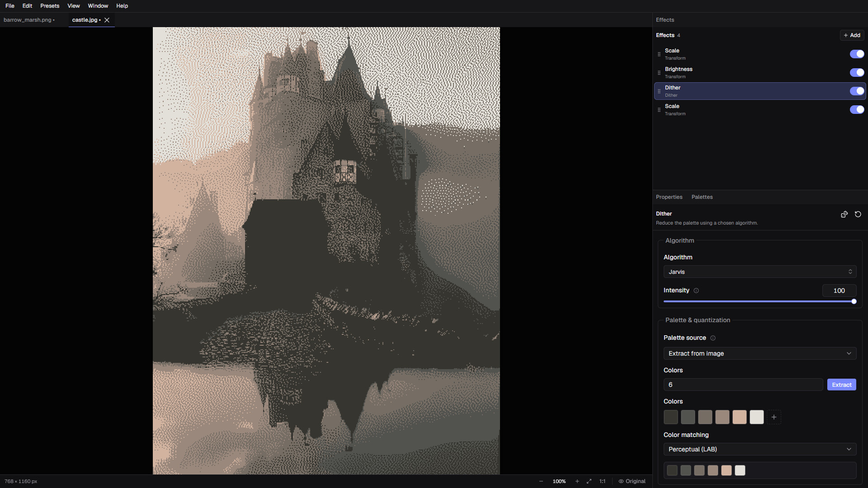Click the Intensity info icon

[696, 291]
